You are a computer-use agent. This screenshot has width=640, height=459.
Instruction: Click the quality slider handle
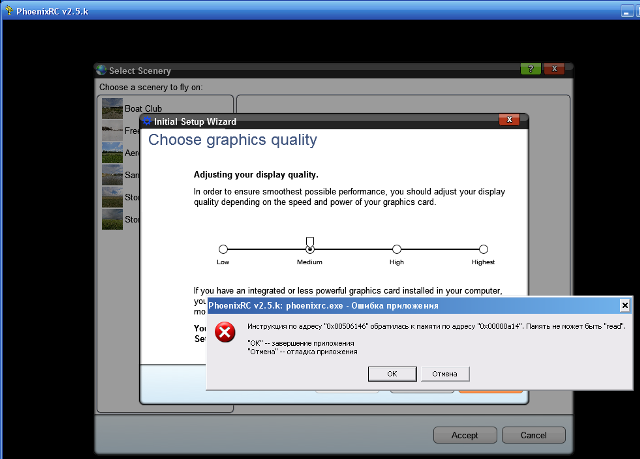[x=310, y=242]
